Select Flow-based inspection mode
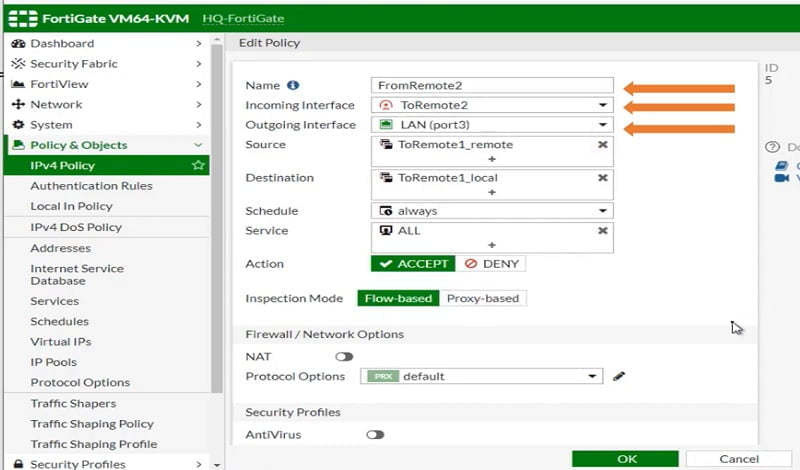Image resolution: width=800 pixels, height=470 pixels. tap(398, 299)
